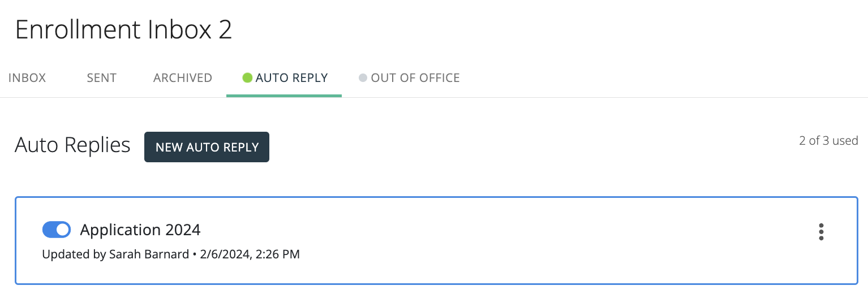The image size is (868, 294).
Task: Open the OUT OF OFFICE tab
Action: 415,78
